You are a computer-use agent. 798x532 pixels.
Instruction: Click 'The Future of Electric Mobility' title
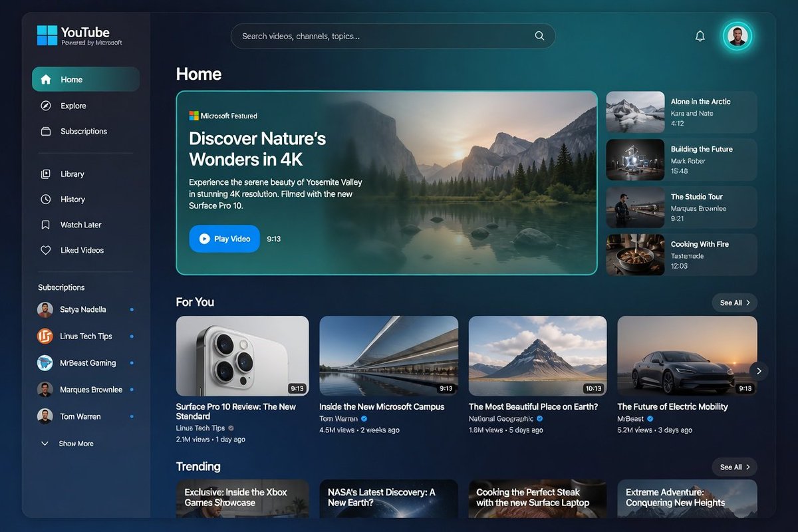click(672, 406)
